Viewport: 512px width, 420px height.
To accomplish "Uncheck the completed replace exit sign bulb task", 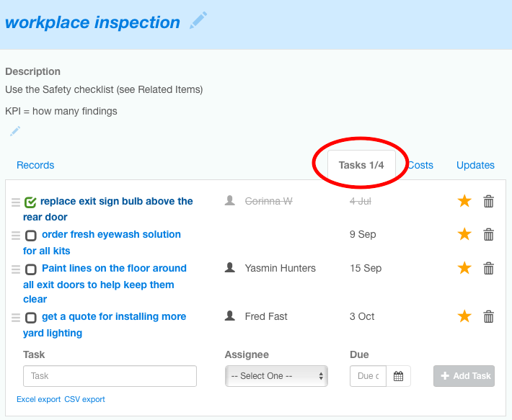I will coord(30,202).
